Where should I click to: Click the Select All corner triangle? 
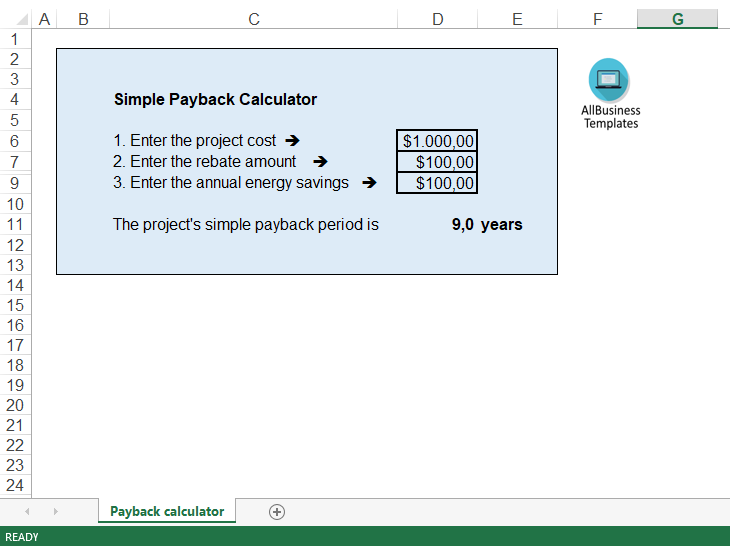(21, 20)
